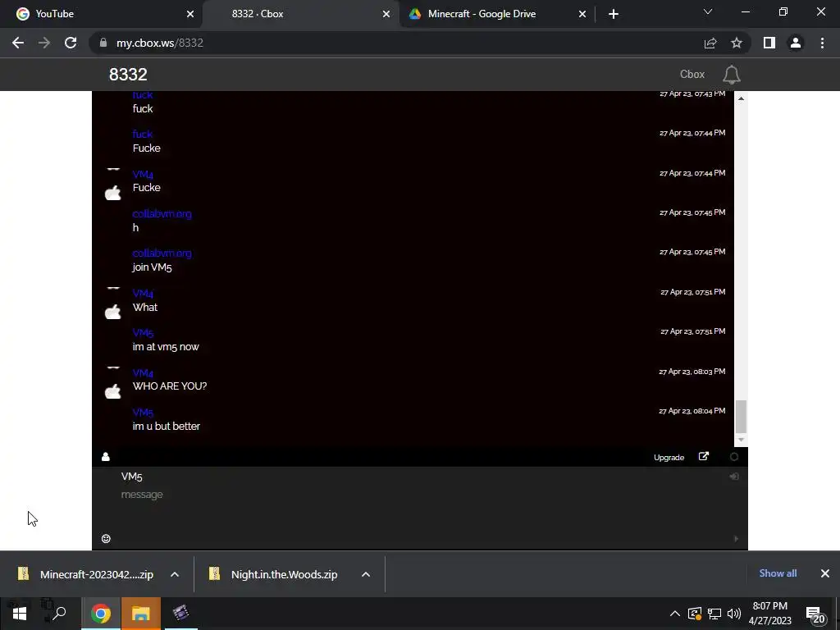
Task: Click the log in icon beside name field
Action: (x=734, y=477)
